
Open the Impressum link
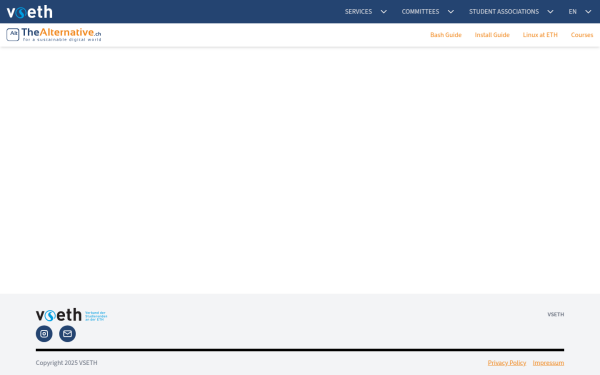coord(548,363)
